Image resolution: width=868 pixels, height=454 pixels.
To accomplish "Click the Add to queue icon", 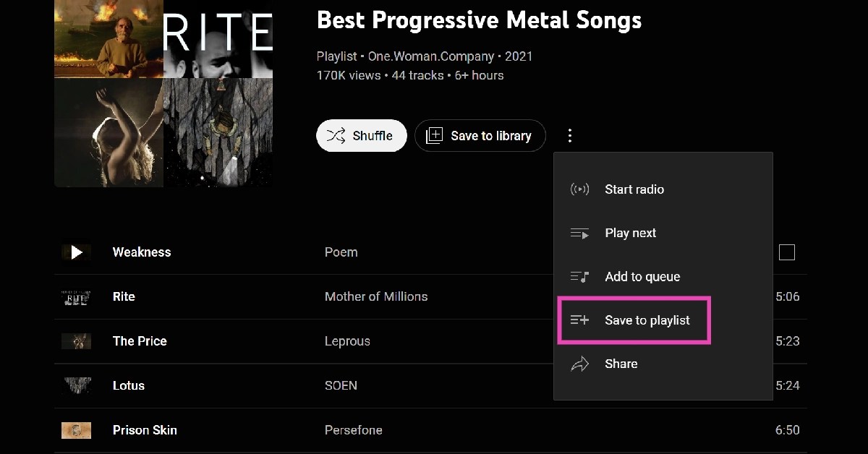I will coord(580,276).
